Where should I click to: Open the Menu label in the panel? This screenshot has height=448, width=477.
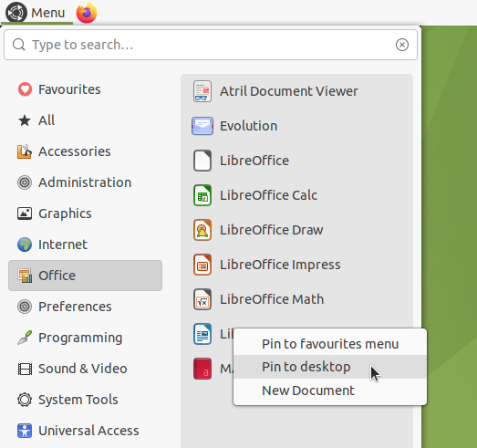(x=48, y=13)
